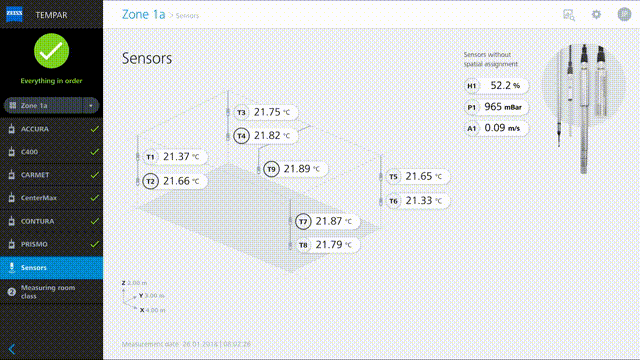
Task: Open the chart search icon in header
Action: [x=569, y=15]
